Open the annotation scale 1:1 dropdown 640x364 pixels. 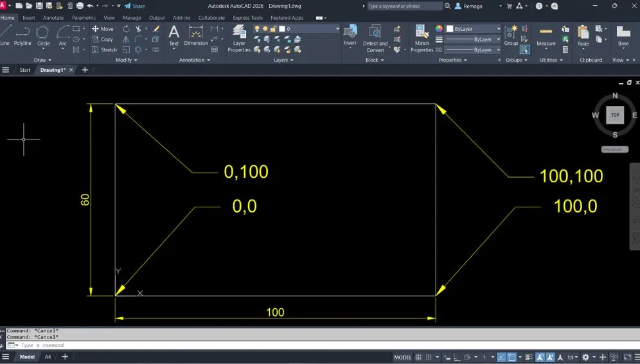[x=571, y=357]
